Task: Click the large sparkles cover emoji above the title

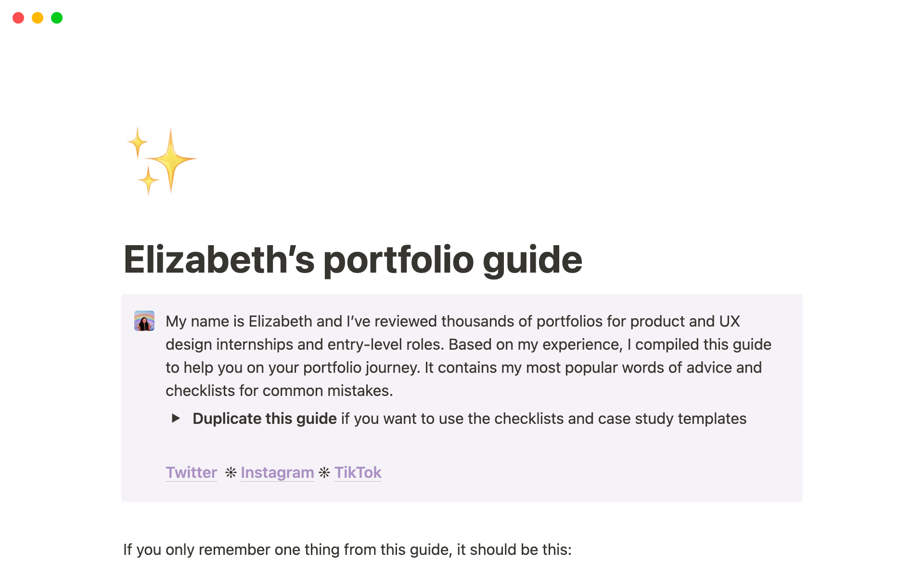Action: click(x=161, y=159)
